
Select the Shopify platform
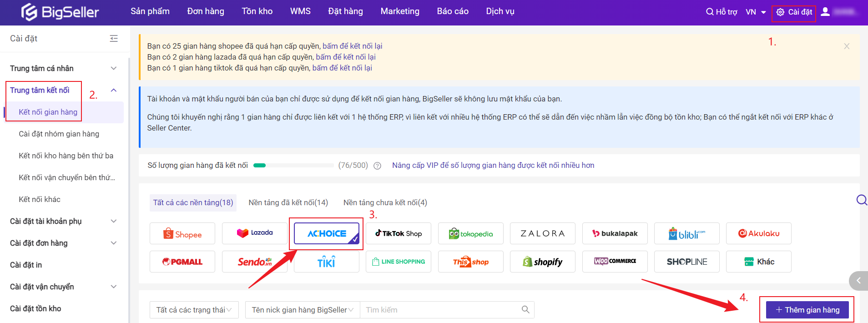[543, 262]
